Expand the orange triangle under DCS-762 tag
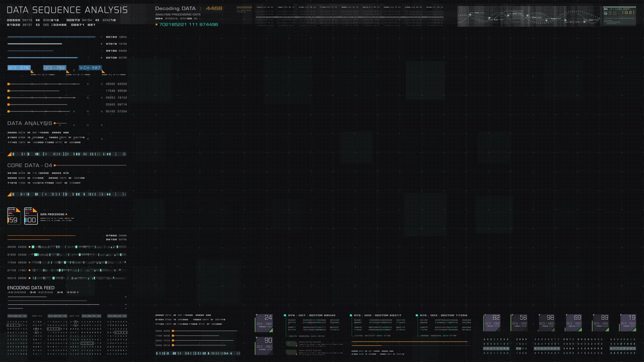The width and height of the screenshot is (644, 362). click(x=68, y=72)
